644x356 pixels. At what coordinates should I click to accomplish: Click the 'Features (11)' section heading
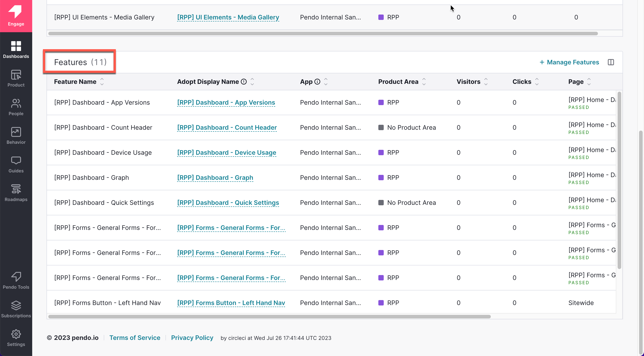coord(80,62)
